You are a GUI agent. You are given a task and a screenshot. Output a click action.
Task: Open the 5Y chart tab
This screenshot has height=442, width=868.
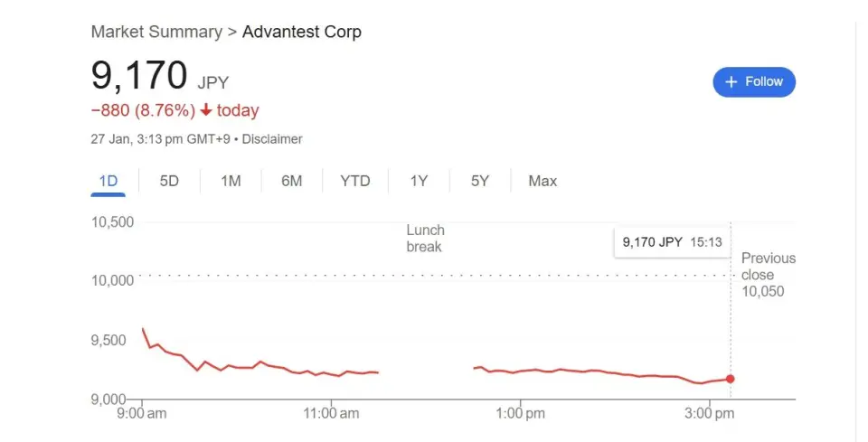tap(480, 181)
